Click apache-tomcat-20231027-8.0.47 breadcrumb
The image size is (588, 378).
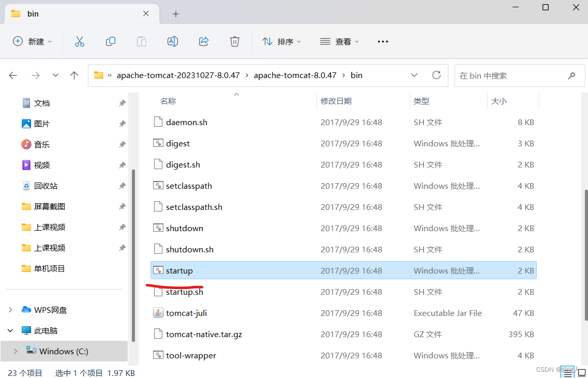pyautogui.click(x=178, y=75)
